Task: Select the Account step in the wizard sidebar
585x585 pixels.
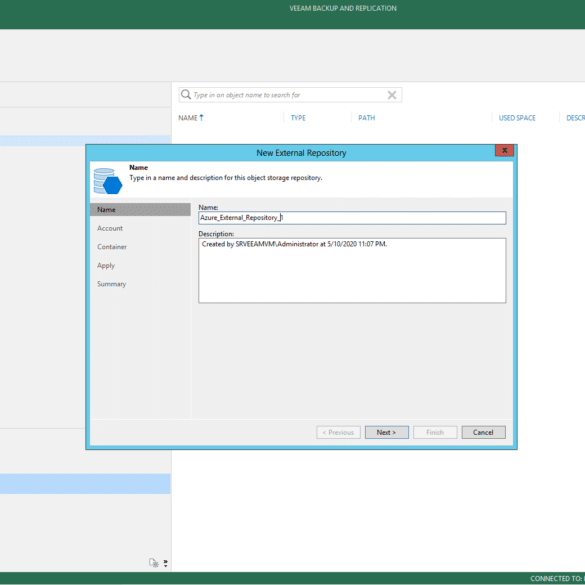Action: (x=110, y=228)
